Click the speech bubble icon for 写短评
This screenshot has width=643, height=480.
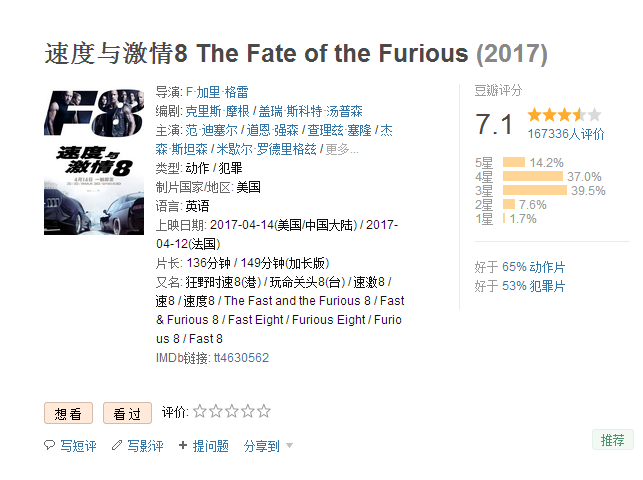50,445
